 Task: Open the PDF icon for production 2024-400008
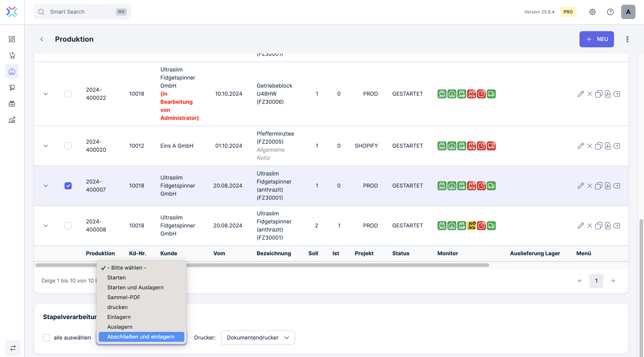(608, 226)
